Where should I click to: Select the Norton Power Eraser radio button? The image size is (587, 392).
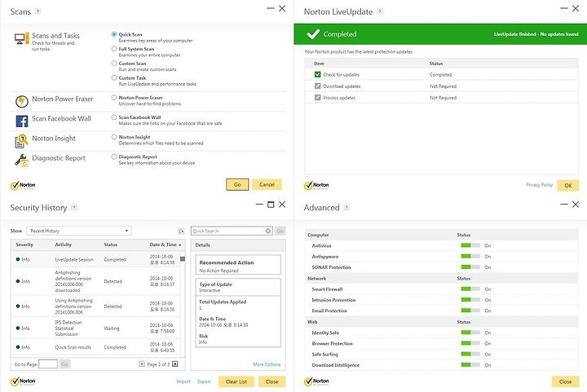tap(114, 97)
